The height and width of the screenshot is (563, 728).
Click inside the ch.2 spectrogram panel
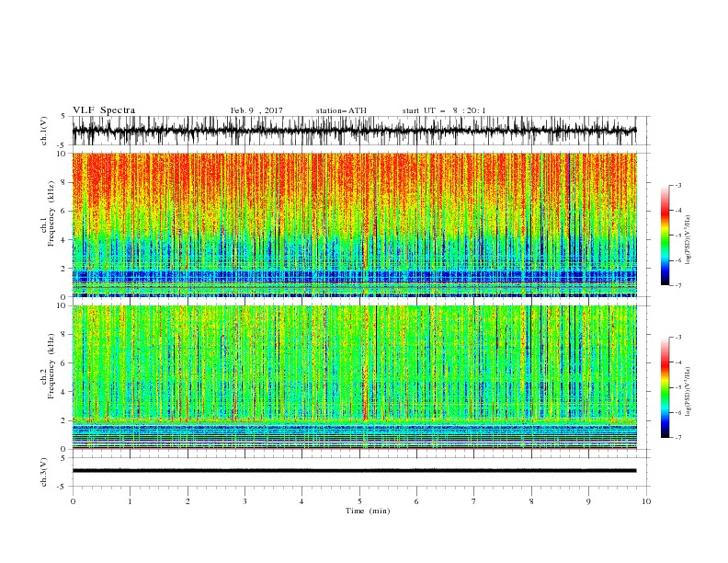click(x=354, y=377)
